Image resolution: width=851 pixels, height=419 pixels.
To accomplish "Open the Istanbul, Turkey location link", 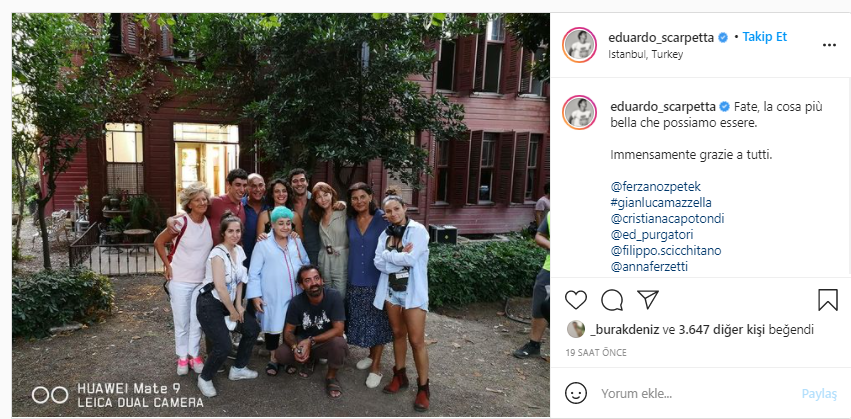I will pos(645,54).
